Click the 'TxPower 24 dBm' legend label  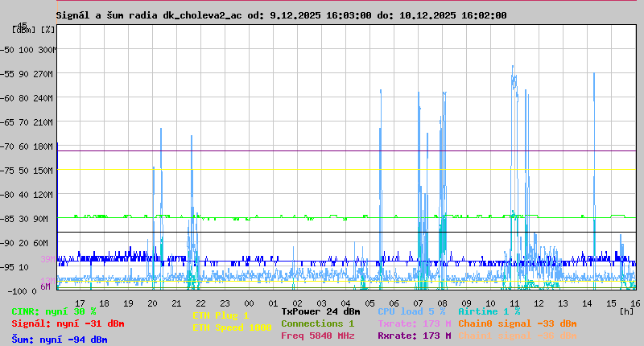pyautogui.click(x=320, y=311)
